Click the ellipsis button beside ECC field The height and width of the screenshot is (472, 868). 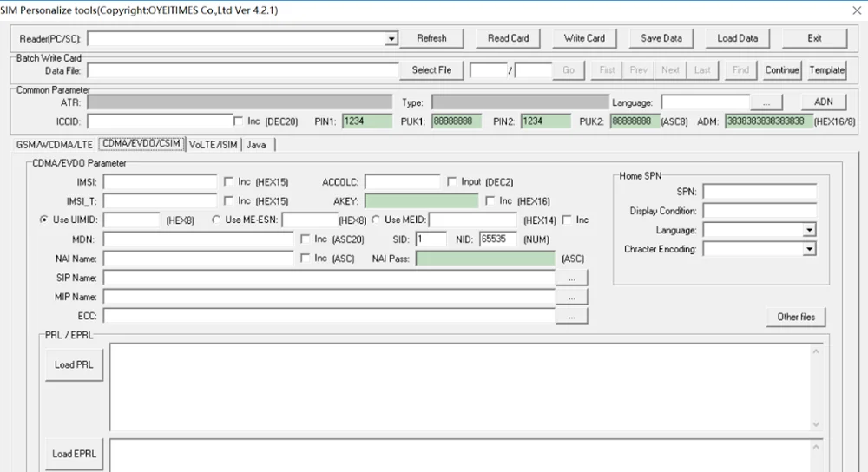[x=572, y=316]
